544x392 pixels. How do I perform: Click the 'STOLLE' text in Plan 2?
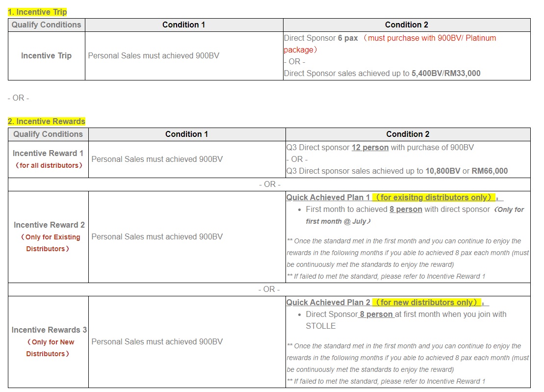click(321, 326)
